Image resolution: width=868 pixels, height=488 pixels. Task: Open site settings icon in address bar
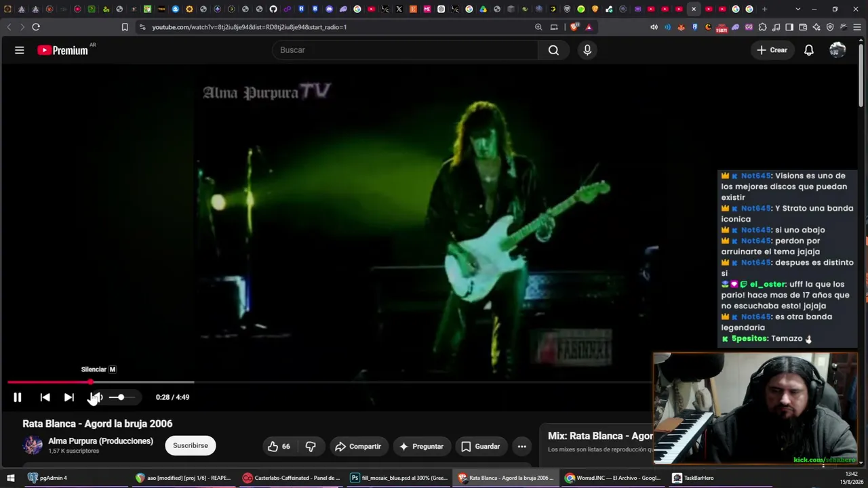(x=142, y=27)
